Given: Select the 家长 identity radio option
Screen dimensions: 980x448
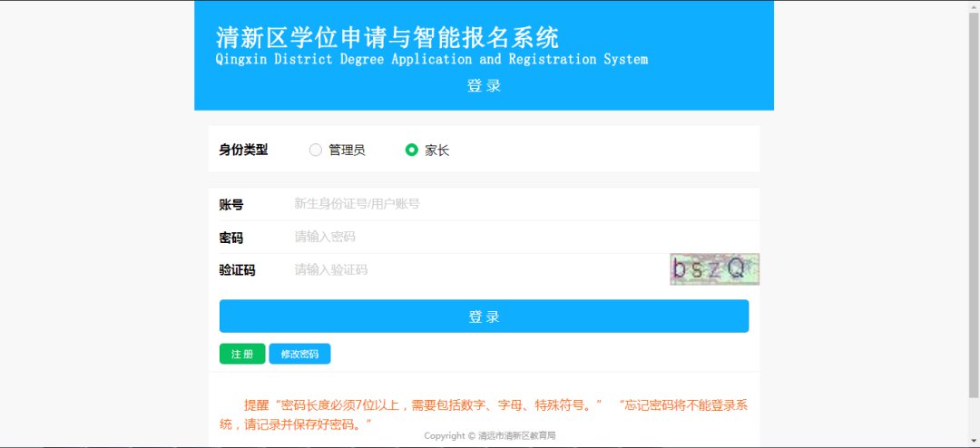Looking at the screenshot, I should [x=412, y=151].
